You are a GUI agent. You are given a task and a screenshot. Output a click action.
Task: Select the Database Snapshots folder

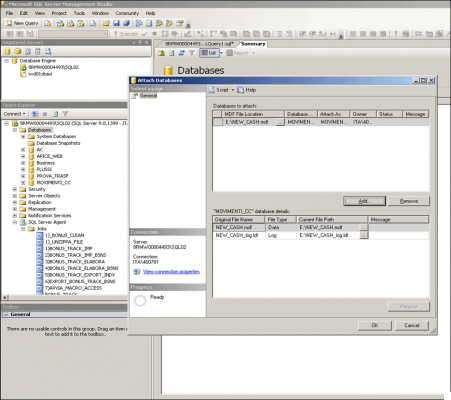click(58, 143)
